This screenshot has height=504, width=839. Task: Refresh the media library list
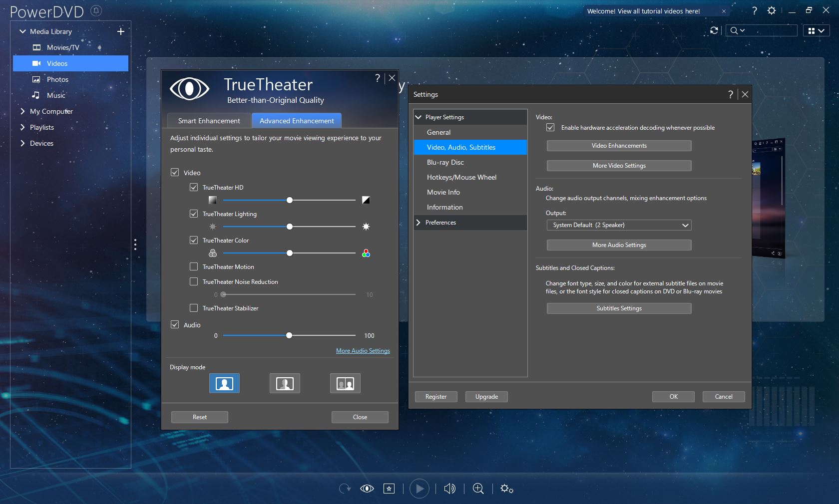[714, 30]
